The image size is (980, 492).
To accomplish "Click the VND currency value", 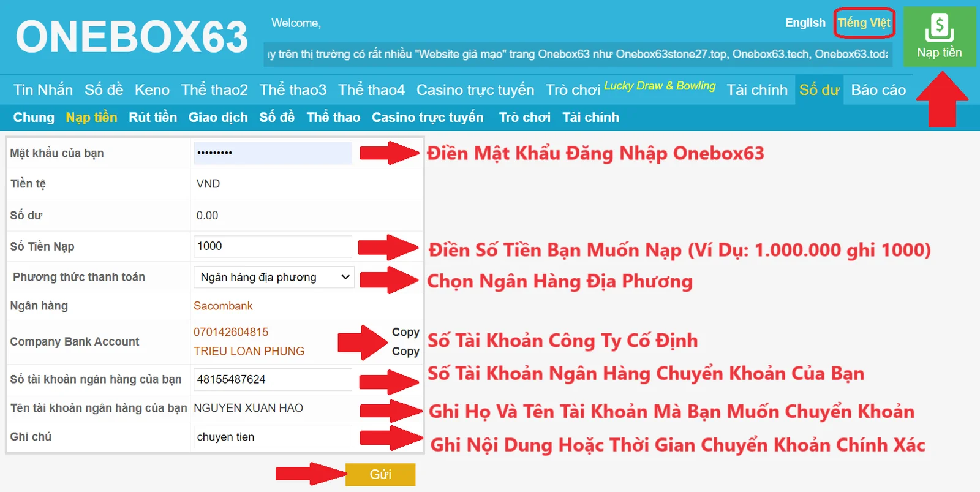I will click(208, 184).
